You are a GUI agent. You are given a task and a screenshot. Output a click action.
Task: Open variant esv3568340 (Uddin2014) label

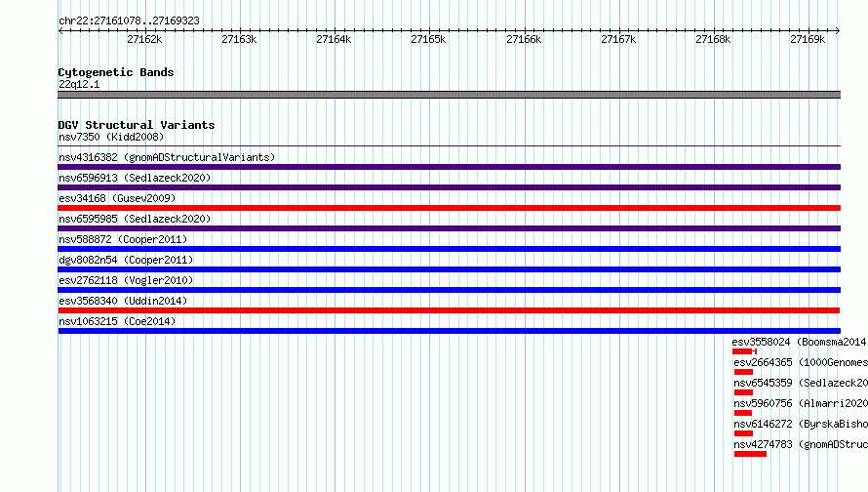click(123, 301)
